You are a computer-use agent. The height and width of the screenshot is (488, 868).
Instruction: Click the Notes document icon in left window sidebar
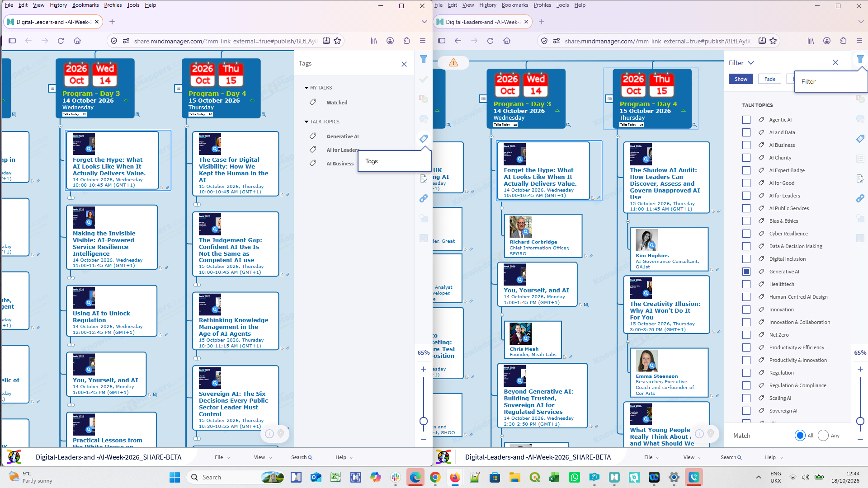coord(424,178)
